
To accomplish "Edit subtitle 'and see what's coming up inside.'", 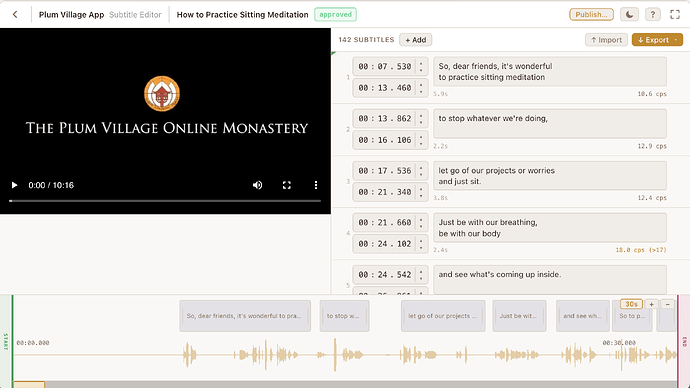I will (x=550, y=279).
